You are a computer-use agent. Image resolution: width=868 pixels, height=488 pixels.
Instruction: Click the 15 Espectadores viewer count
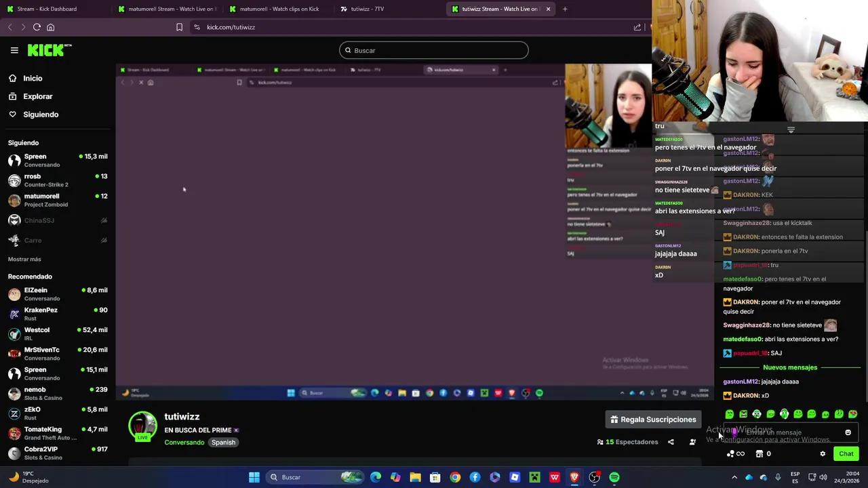pos(628,442)
